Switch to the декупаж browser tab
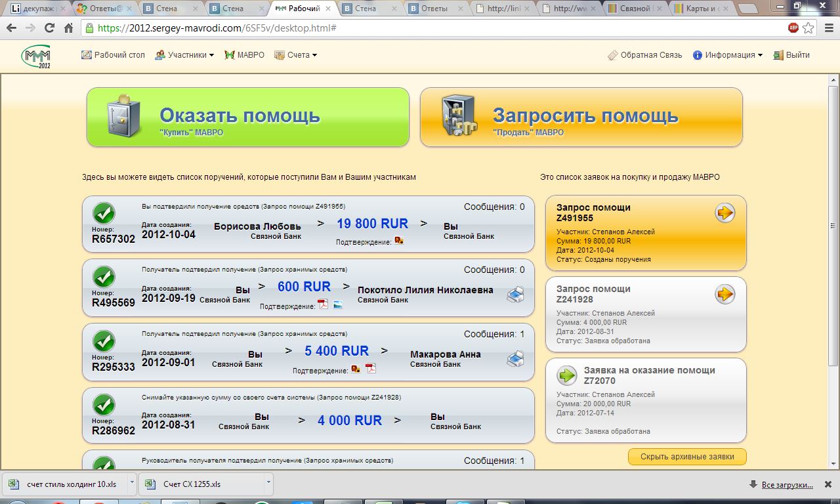This screenshot has width=840, height=504. [37, 9]
